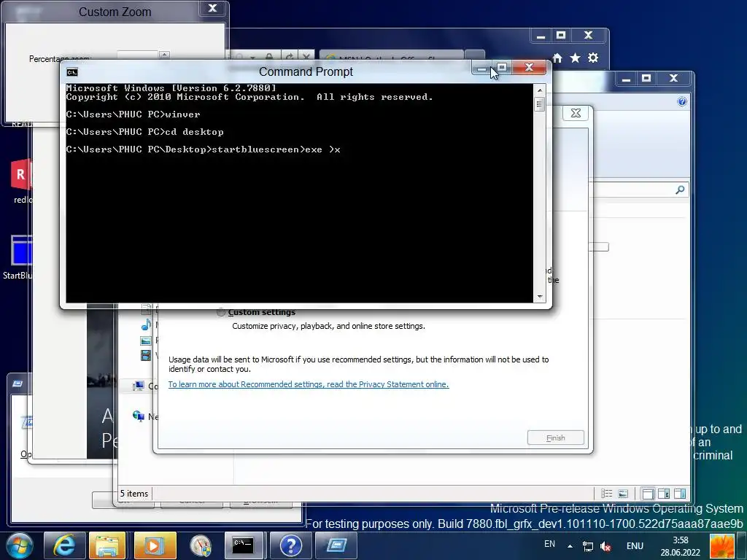
Task: Click the Finish button in Media Player setup
Action: point(555,437)
